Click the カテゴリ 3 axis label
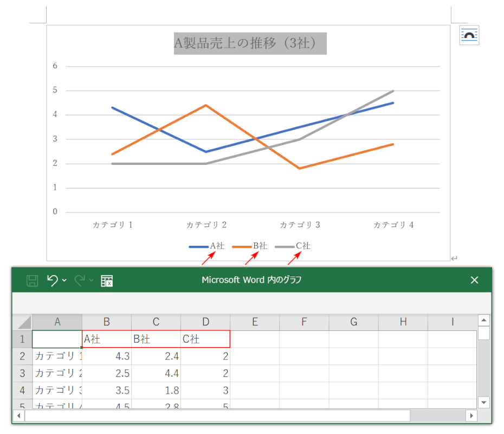This screenshot has width=504, height=434. click(x=300, y=225)
